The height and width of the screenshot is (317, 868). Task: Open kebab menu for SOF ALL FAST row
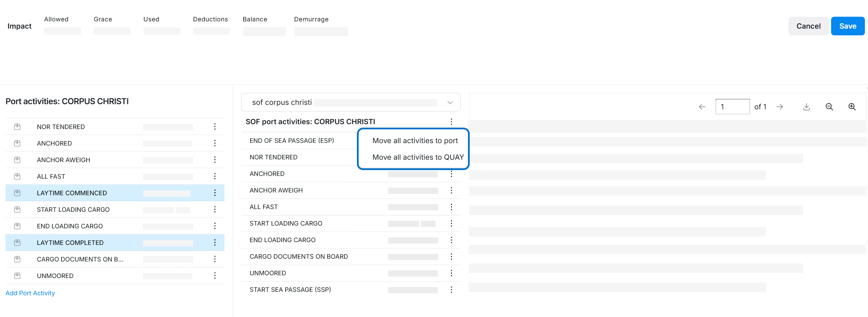point(451,207)
